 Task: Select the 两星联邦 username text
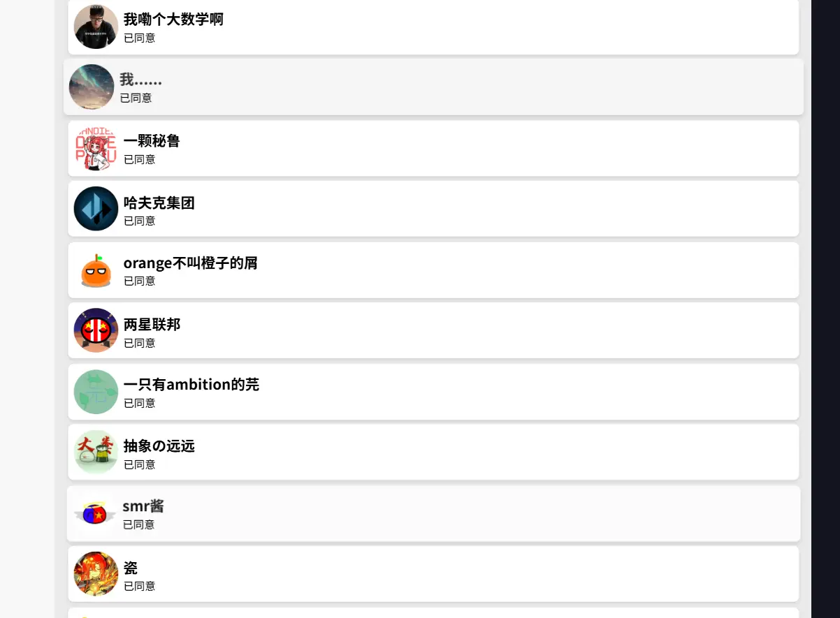pos(152,325)
